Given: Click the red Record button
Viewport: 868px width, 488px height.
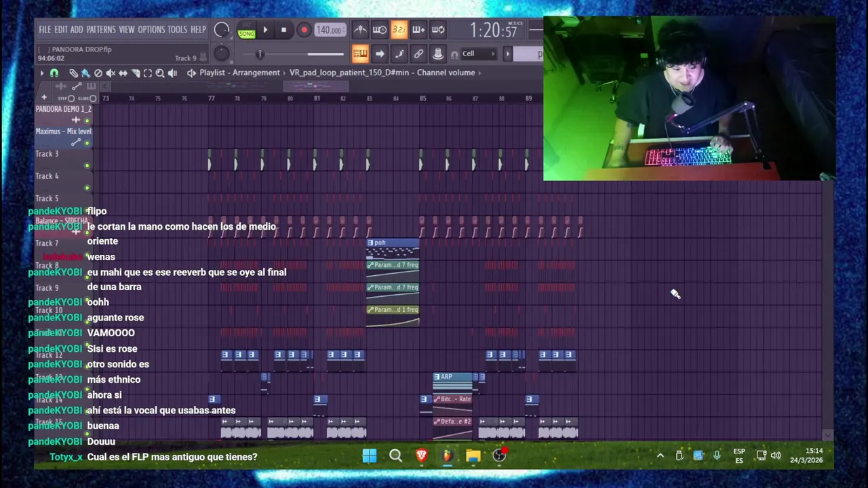Looking at the screenshot, I should pyautogui.click(x=304, y=30).
